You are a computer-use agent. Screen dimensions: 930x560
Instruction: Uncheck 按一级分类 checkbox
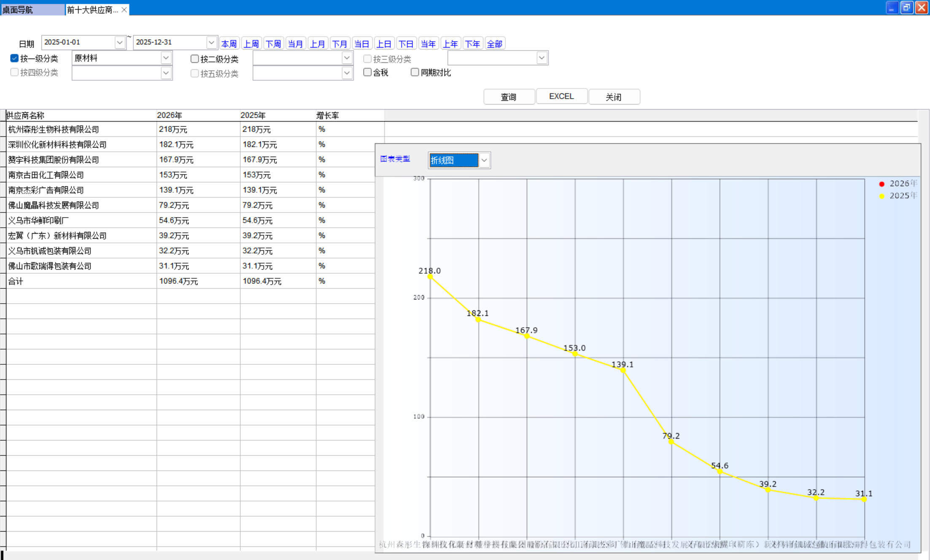[14, 58]
